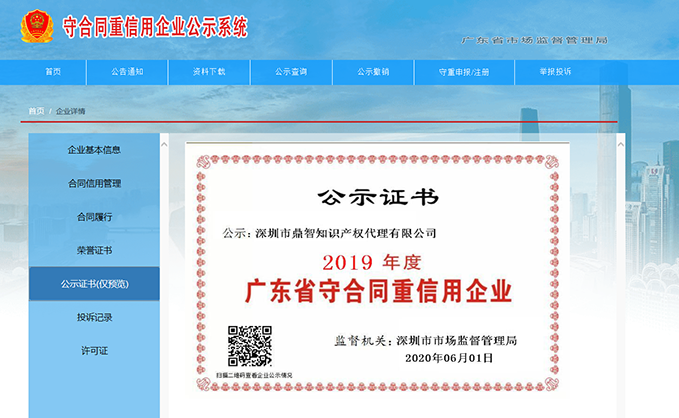Select 企业基本信息 in the sidebar

(94, 150)
